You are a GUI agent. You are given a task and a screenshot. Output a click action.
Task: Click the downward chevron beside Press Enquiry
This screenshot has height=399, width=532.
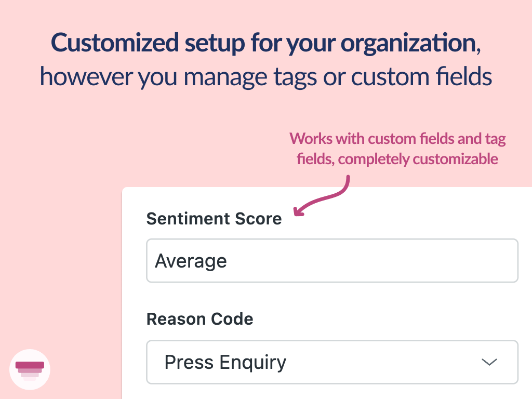[489, 362]
